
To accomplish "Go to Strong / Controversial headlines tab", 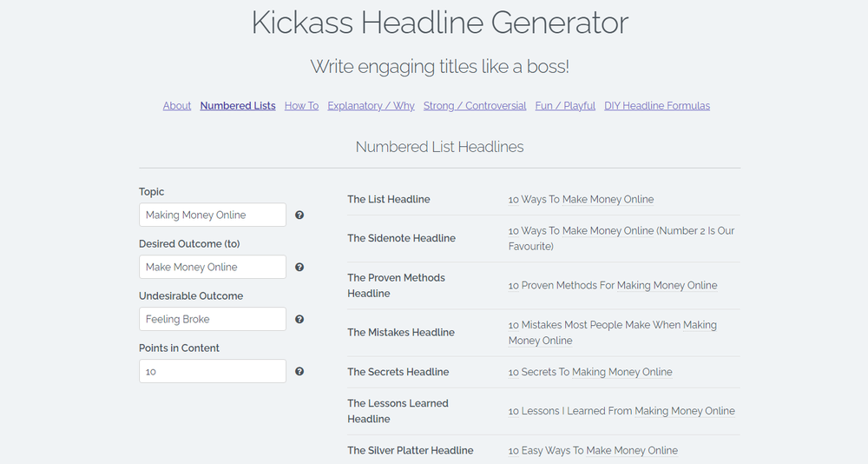I will point(475,106).
